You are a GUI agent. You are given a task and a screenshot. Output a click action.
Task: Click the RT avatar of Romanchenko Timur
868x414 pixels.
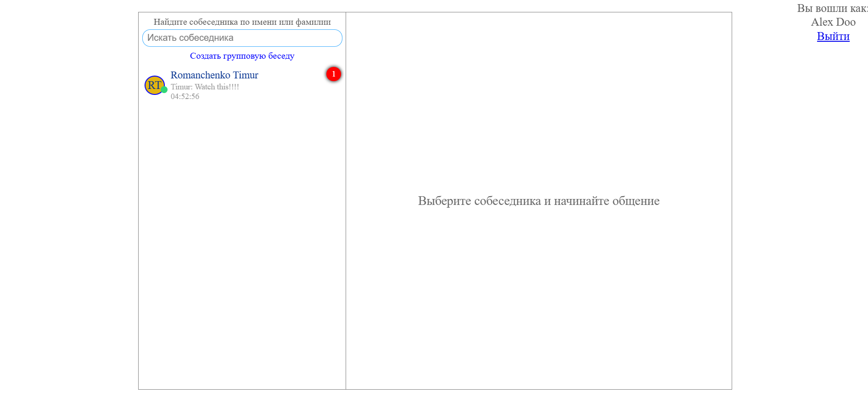155,85
